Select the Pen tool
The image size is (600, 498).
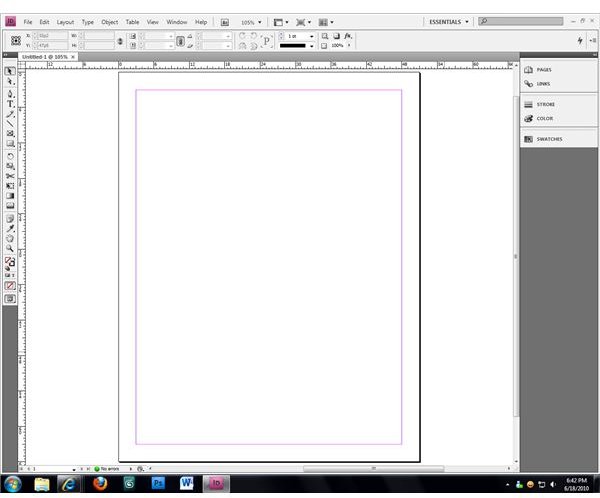click(x=10, y=94)
